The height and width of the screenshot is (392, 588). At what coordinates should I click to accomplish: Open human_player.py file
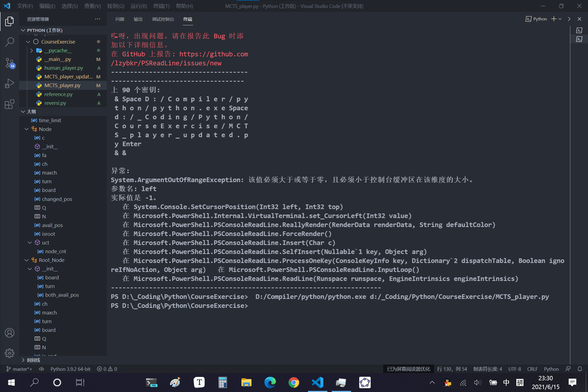point(63,68)
